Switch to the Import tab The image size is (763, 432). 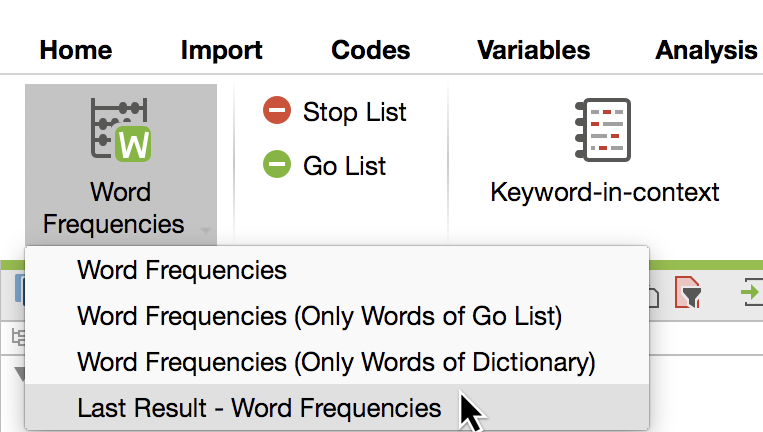pyautogui.click(x=221, y=50)
